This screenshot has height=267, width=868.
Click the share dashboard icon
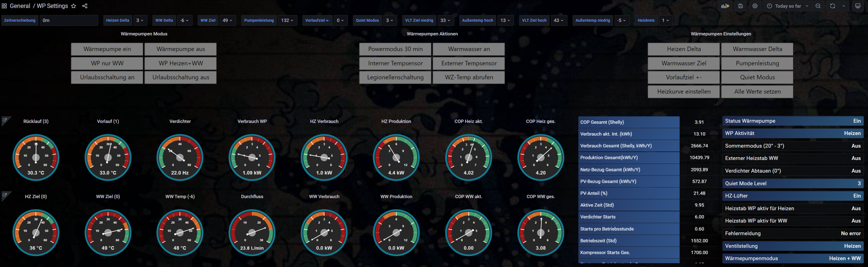pos(85,6)
